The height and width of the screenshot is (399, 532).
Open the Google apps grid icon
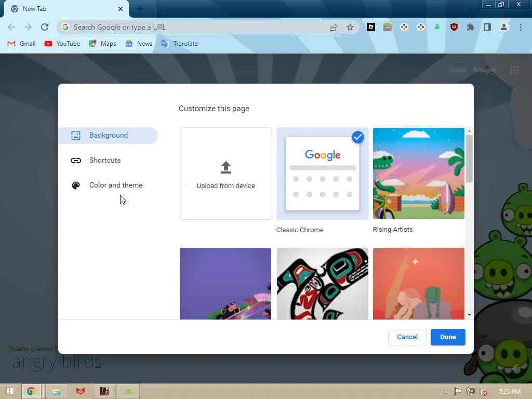514,70
